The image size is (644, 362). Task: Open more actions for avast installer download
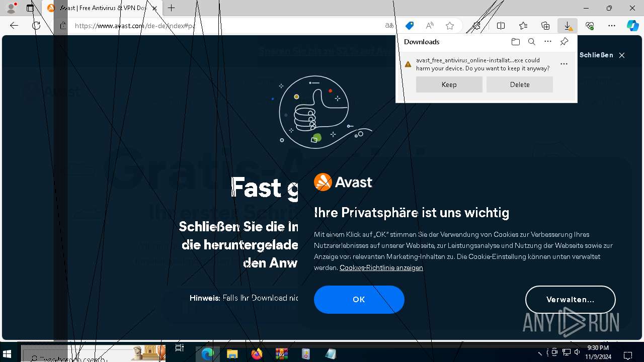[x=564, y=64]
